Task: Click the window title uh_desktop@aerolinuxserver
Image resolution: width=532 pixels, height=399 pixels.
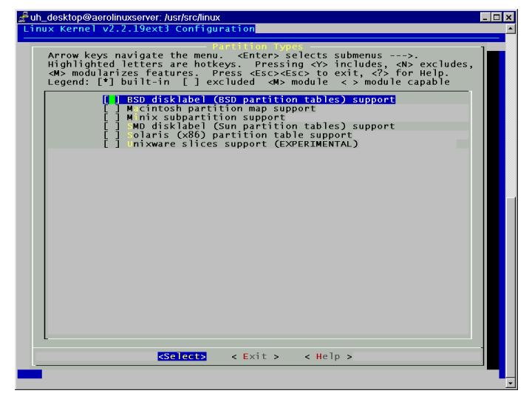Action: (x=125, y=17)
